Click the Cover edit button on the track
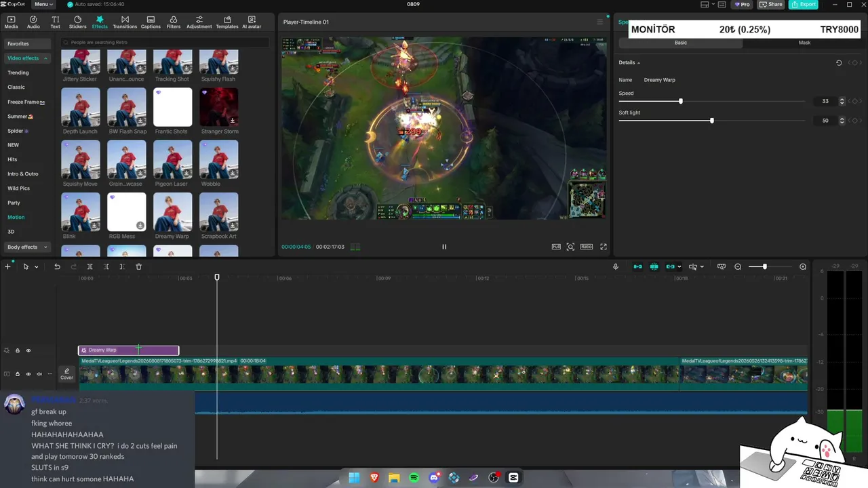 point(66,374)
